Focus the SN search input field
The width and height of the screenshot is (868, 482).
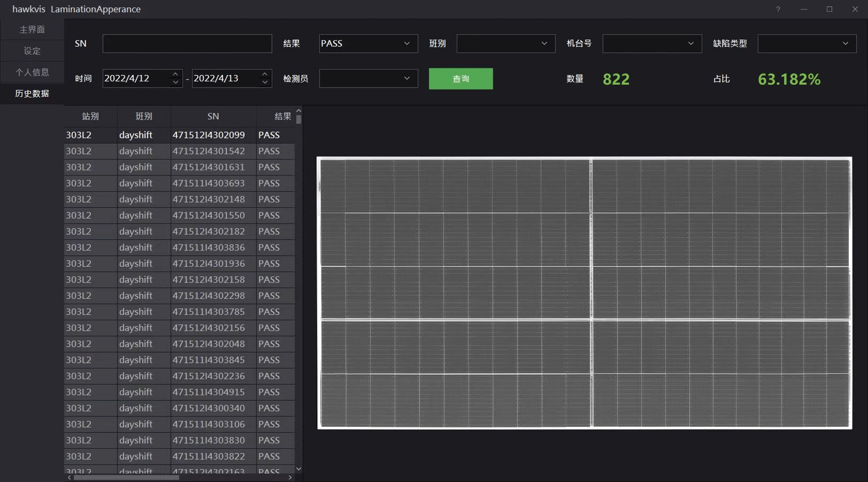(x=187, y=43)
